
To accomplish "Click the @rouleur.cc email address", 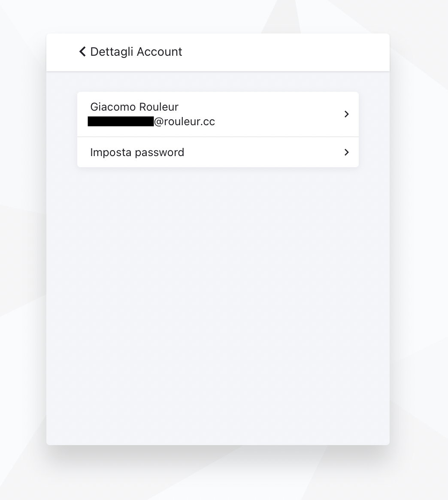I will point(151,121).
